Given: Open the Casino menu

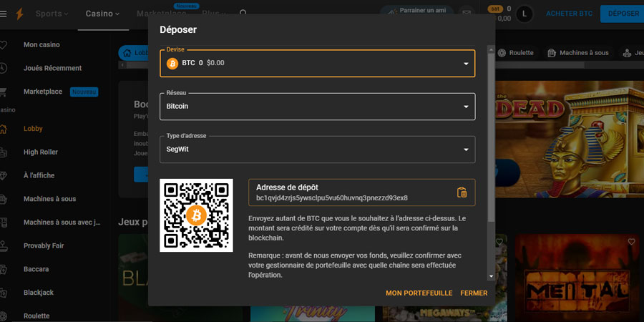Looking at the screenshot, I should (102, 14).
